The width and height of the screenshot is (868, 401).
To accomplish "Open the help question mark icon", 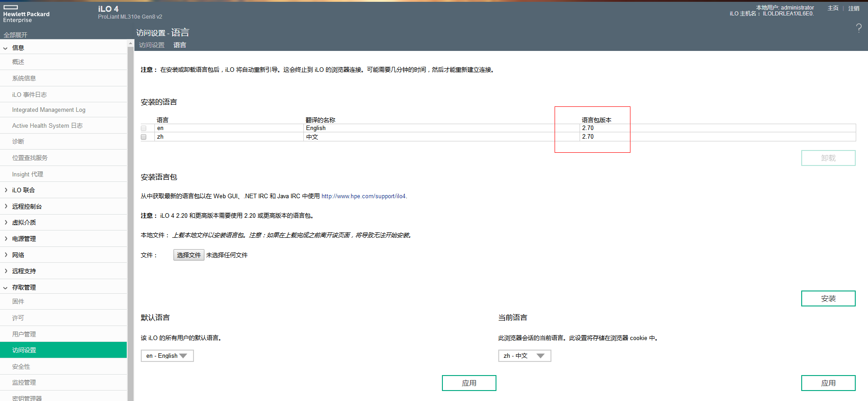I will pos(858,28).
